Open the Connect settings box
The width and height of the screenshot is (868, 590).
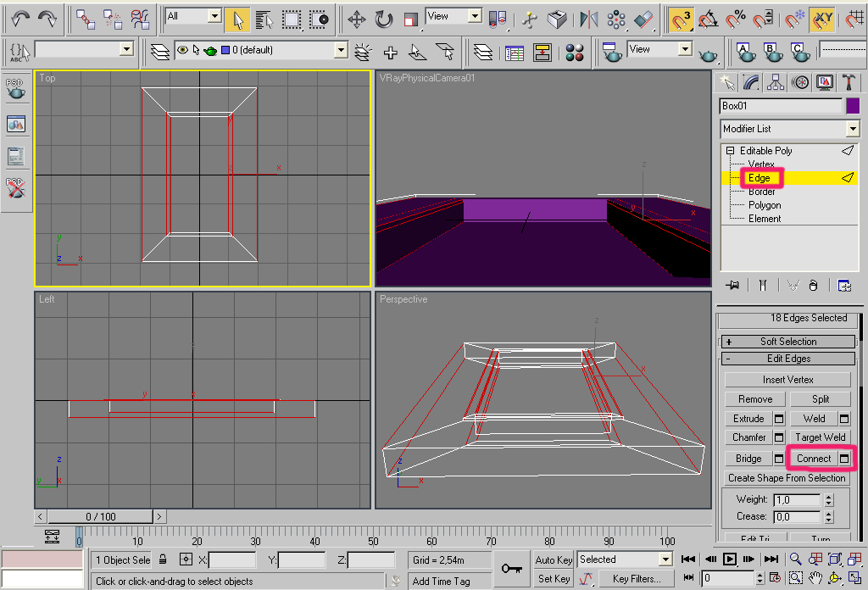pos(844,459)
